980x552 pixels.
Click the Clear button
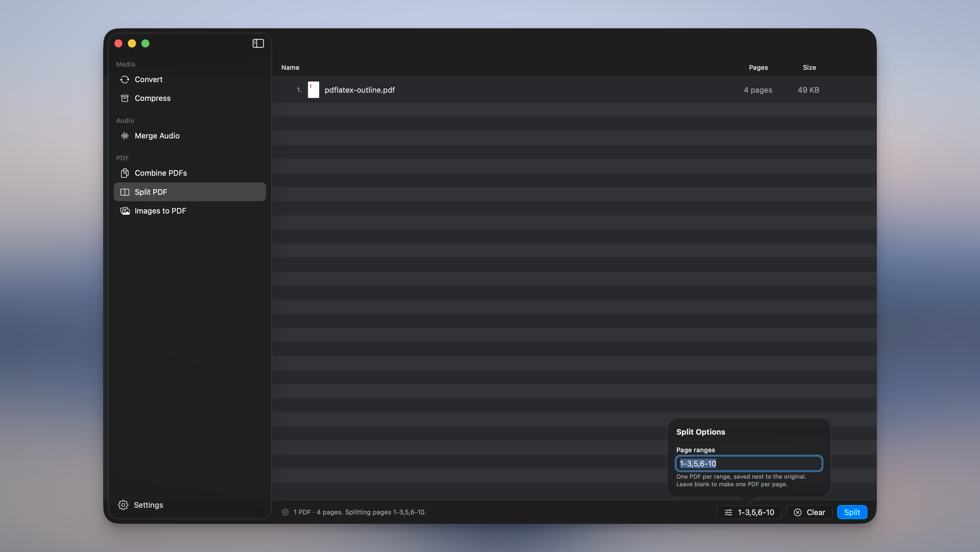tap(809, 512)
